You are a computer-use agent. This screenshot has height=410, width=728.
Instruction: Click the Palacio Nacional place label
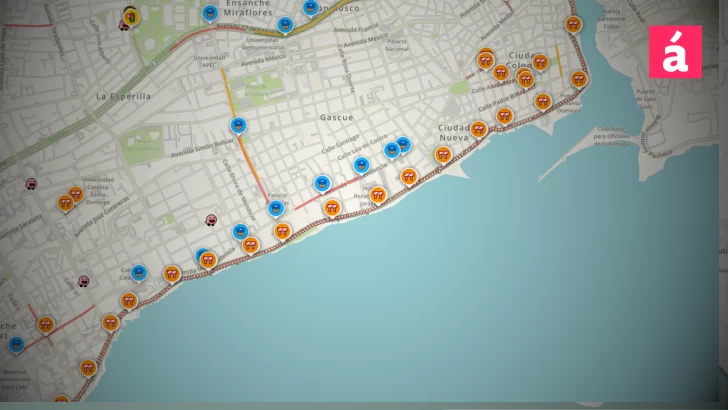coord(397,44)
